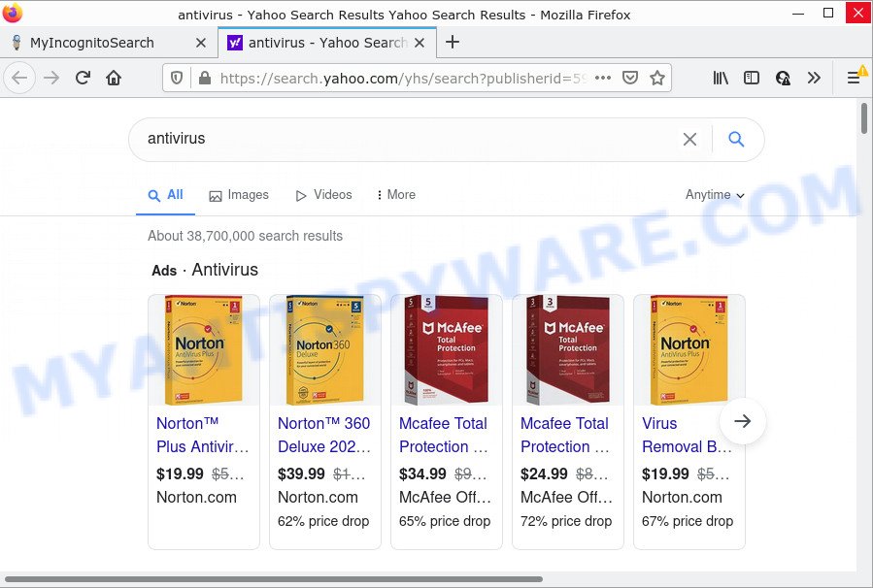Show more toolbar tools overflow
The image size is (873, 588).
pyautogui.click(x=814, y=78)
